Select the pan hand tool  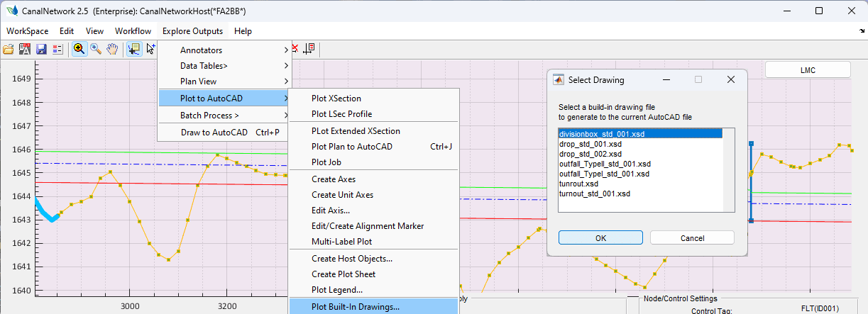pos(112,49)
